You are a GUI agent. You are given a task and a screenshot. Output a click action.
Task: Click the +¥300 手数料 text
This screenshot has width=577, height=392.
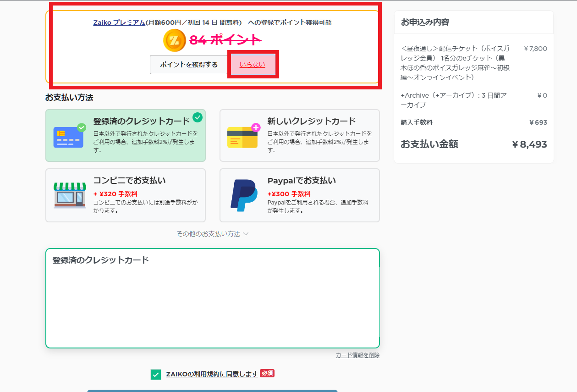point(289,194)
